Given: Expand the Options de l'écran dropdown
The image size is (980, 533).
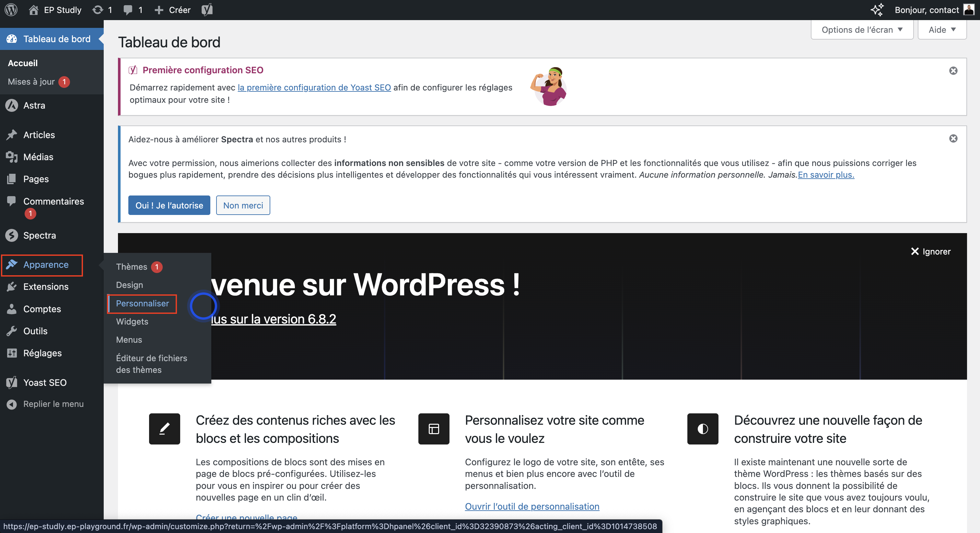Looking at the screenshot, I should click(x=862, y=30).
